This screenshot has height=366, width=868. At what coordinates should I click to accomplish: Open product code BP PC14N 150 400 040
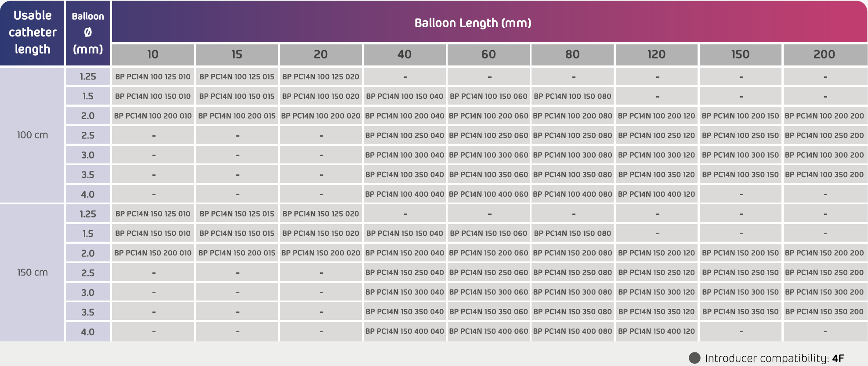[404, 331]
